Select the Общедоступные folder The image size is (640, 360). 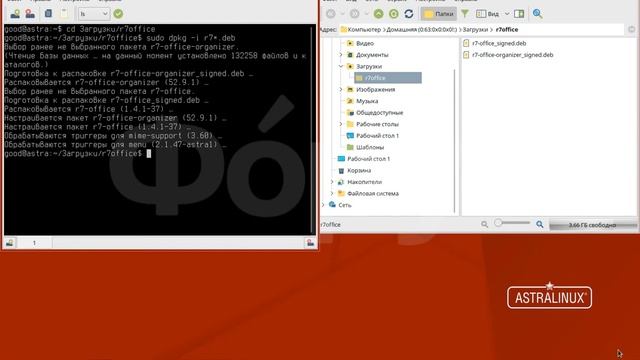[380, 113]
